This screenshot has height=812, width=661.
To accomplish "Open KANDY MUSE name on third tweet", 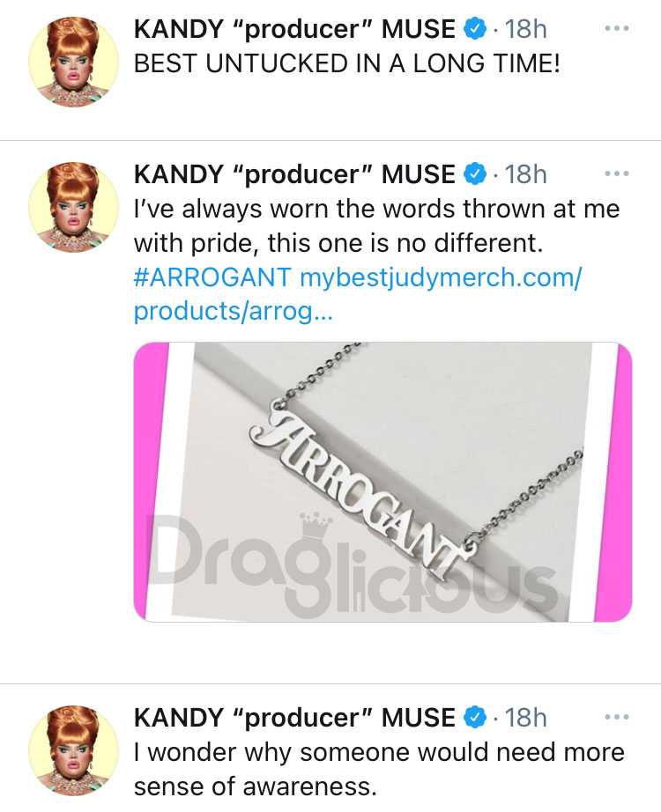I will [294, 717].
